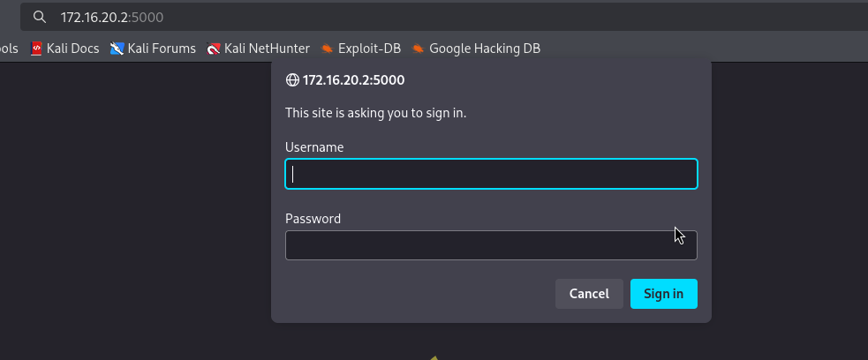This screenshot has height=360, width=868.
Task: Click the Kali Docs bookmark icon
Action: [36, 49]
